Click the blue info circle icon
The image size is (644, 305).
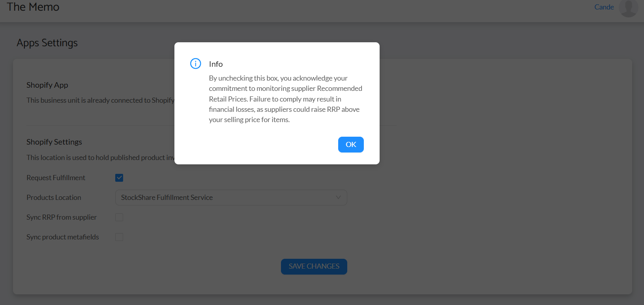tap(196, 64)
